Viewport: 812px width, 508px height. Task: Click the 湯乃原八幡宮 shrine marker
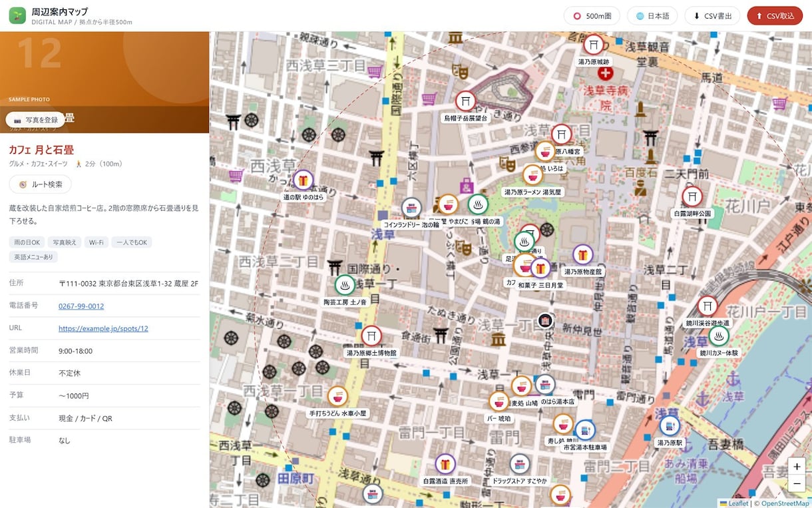[562, 134]
